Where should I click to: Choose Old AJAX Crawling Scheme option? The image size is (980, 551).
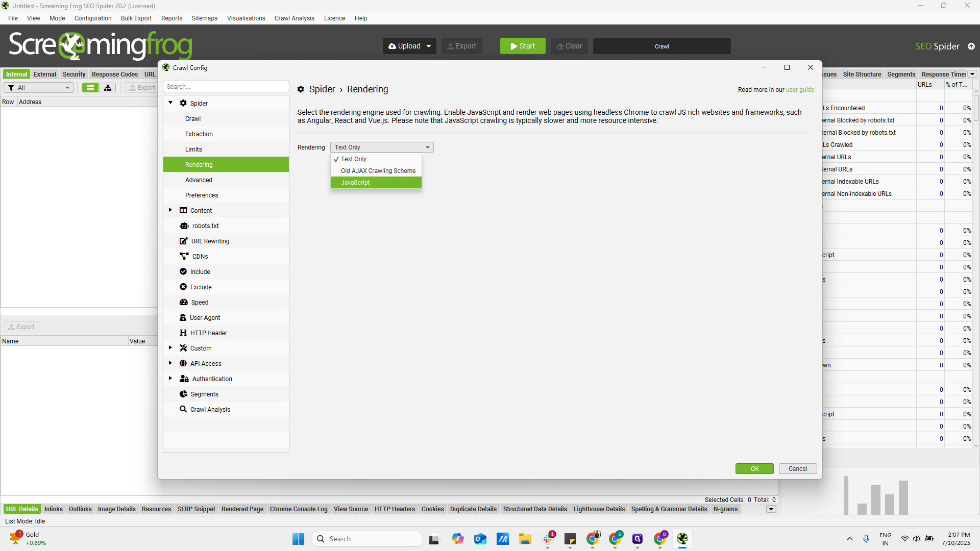(378, 171)
